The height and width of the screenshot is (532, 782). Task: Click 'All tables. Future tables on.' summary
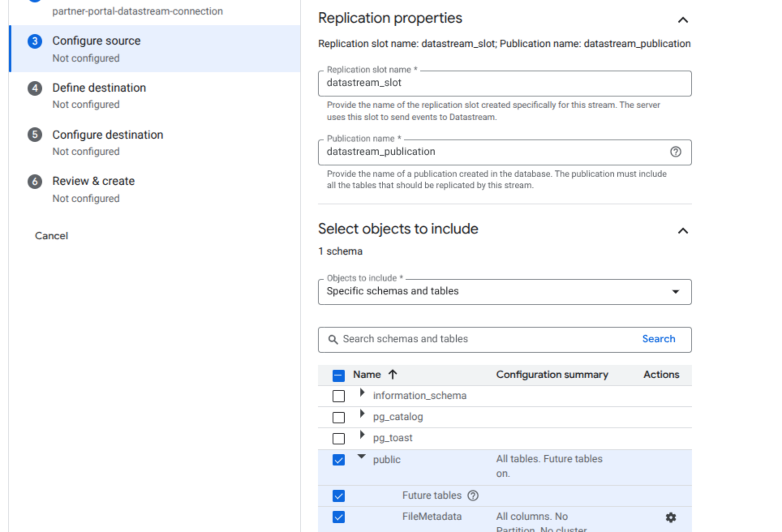(x=549, y=466)
